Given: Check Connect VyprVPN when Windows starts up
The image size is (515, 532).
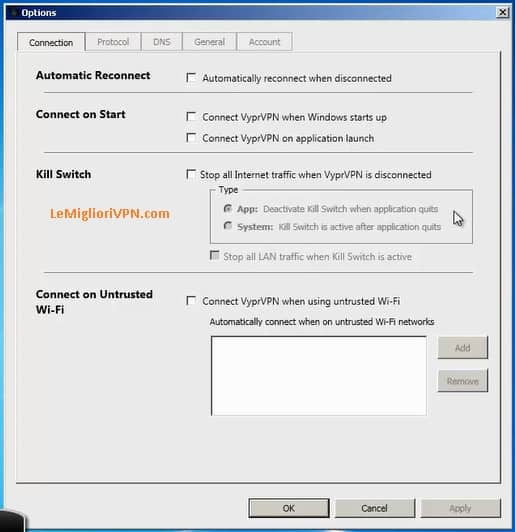Looking at the screenshot, I should coord(191,117).
